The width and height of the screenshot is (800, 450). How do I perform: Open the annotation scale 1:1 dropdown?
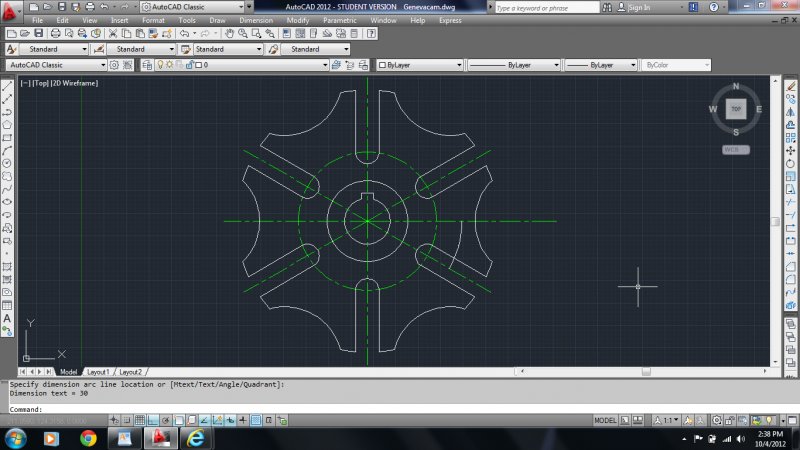(x=666, y=420)
